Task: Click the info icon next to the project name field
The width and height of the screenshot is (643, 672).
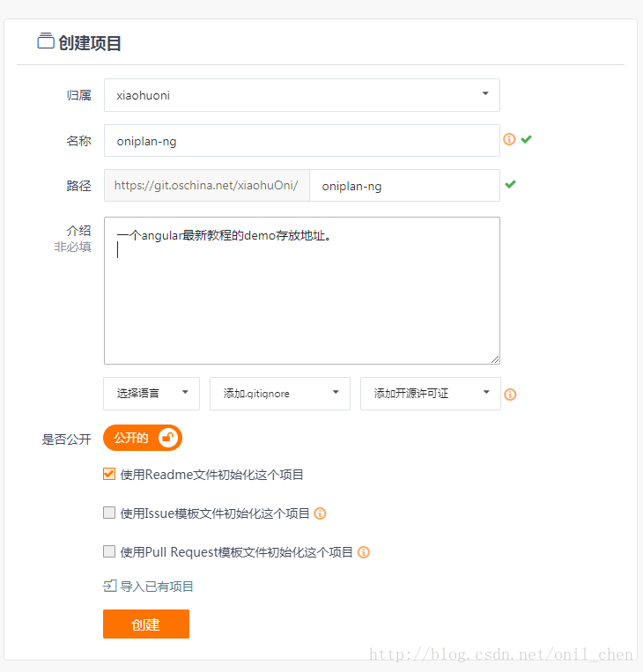Action: [509, 139]
